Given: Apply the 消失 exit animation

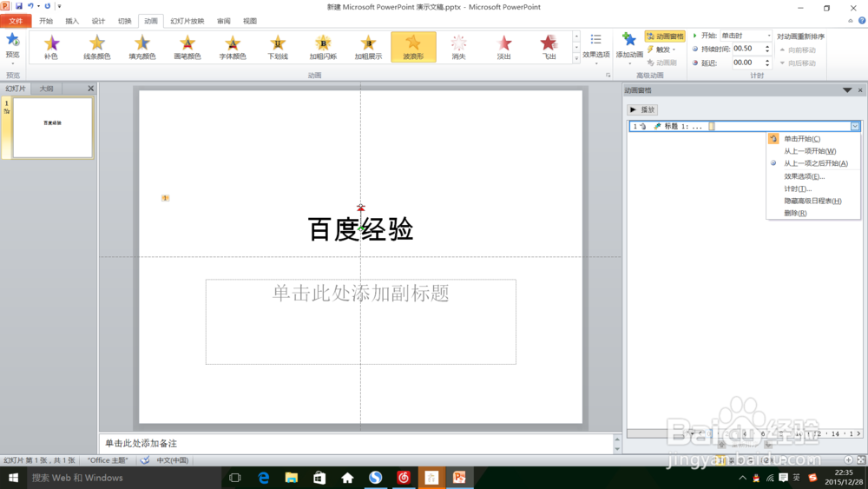Looking at the screenshot, I should [458, 47].
